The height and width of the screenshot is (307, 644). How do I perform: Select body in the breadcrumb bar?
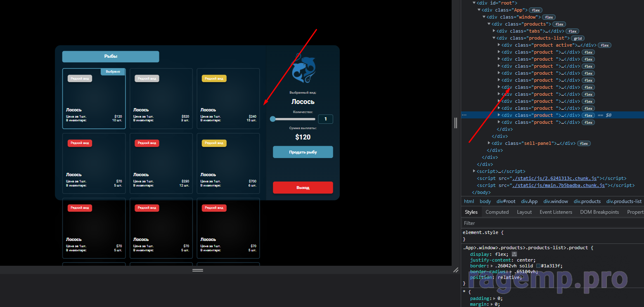click(485, 201)
